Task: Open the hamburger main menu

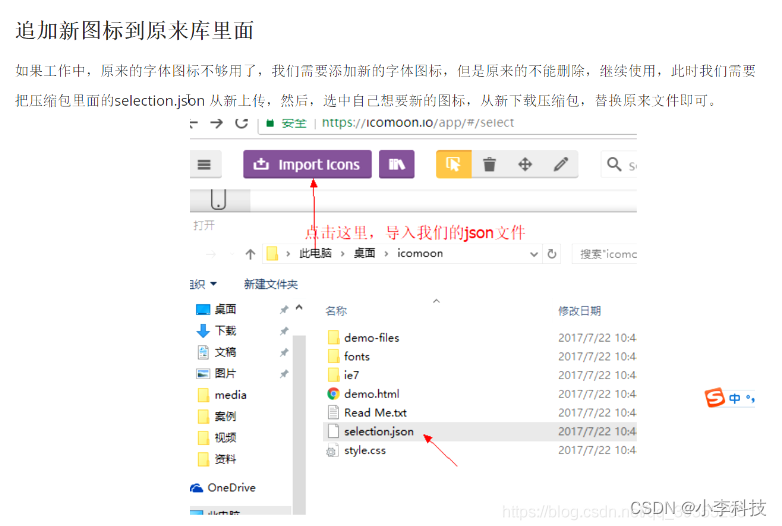Action: pos(204,165)
